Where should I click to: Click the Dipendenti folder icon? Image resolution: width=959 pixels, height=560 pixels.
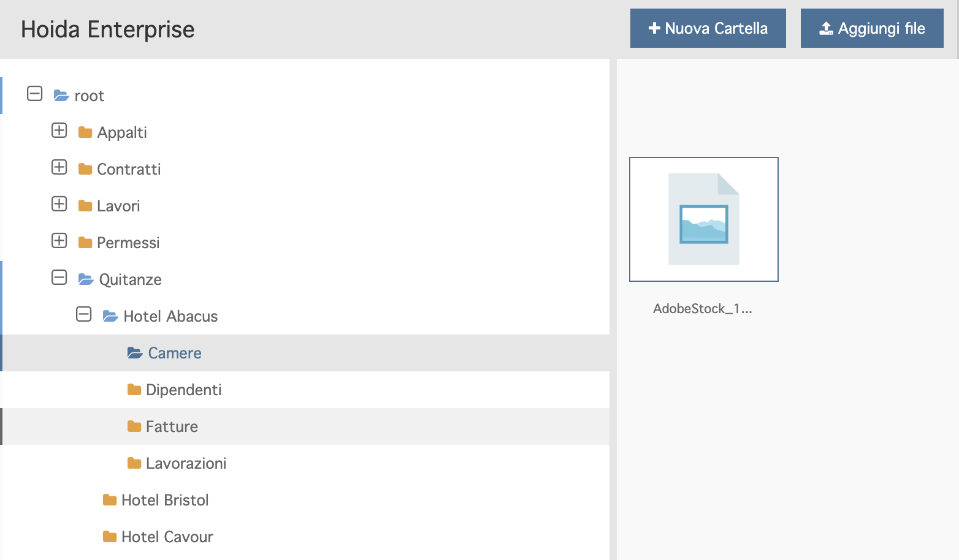[x=134, y=390]
